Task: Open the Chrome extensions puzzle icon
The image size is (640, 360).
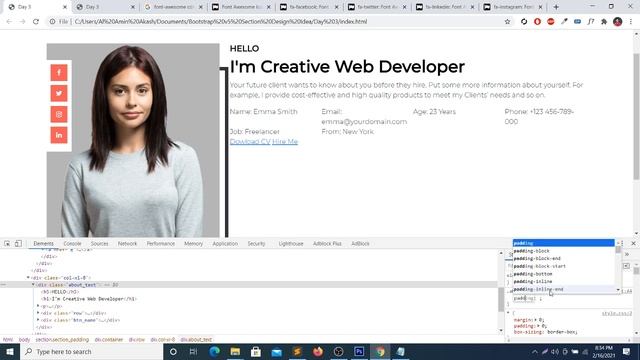Action: coord(604,22)
